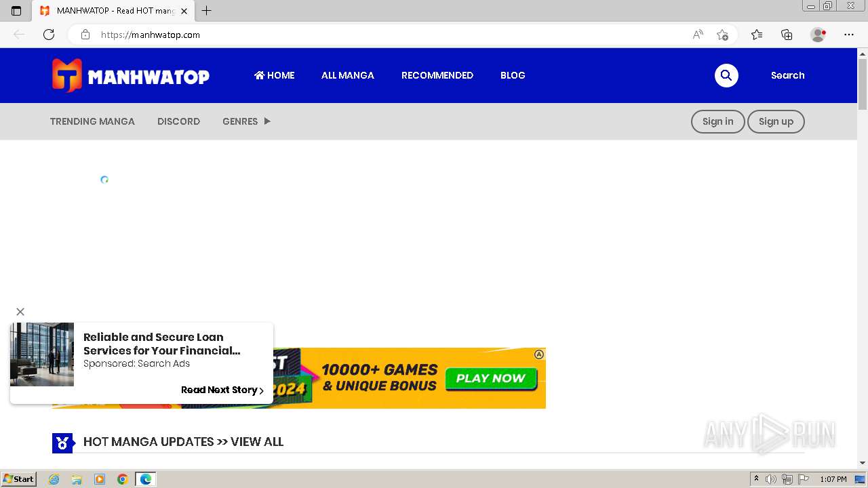Click the medal icon beside Hot Manga
The image size is (868, 488).
tap(62, 443)
